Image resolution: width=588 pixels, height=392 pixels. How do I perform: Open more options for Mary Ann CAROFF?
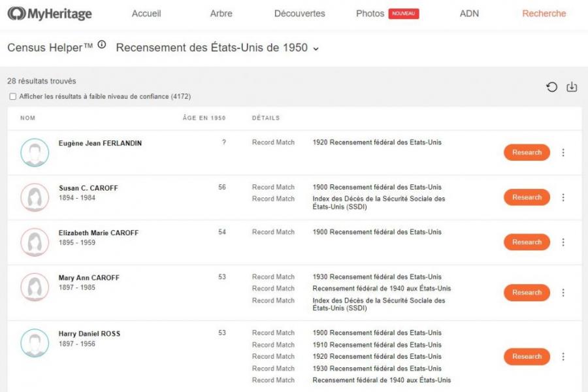pyautogui.click(x=563, y=293)
